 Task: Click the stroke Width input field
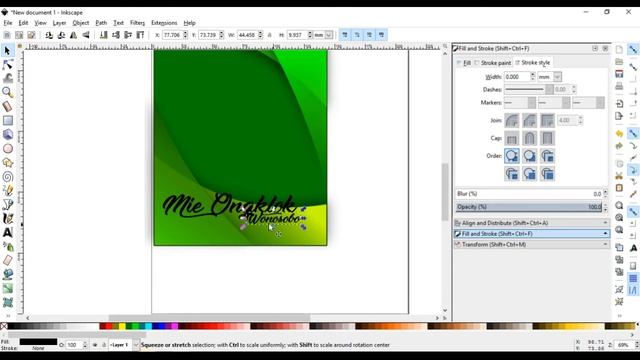(517, 77)
